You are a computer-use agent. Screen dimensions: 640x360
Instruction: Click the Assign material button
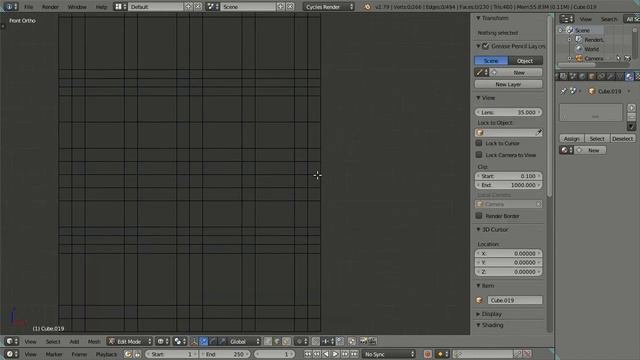(571, 139)
